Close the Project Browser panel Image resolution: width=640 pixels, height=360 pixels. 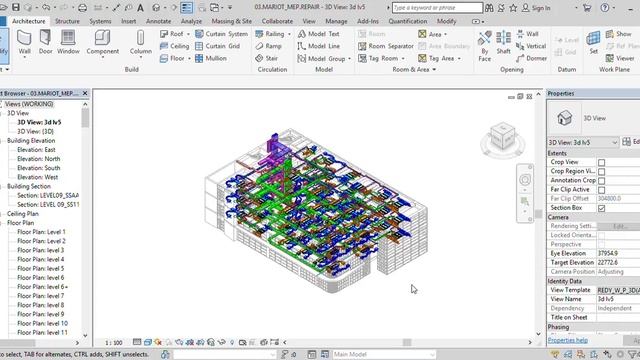click(x=85, y=93)
